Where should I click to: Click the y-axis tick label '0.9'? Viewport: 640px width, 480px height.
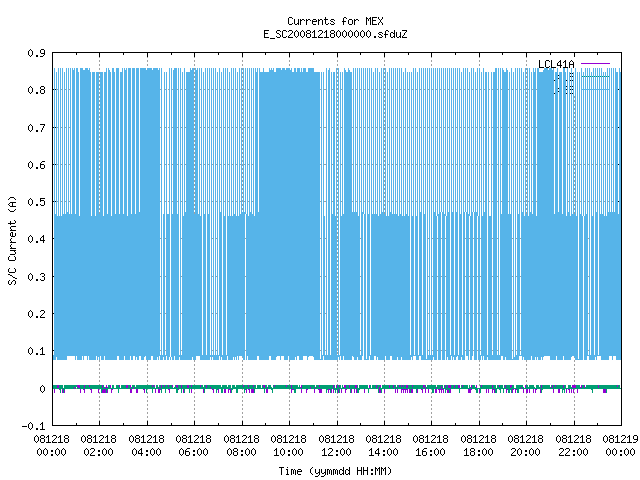[x=36, y=53]
